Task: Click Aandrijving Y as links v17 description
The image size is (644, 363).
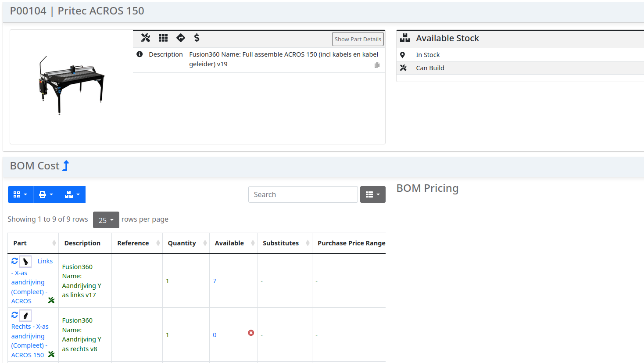Action: coord(82,281)
